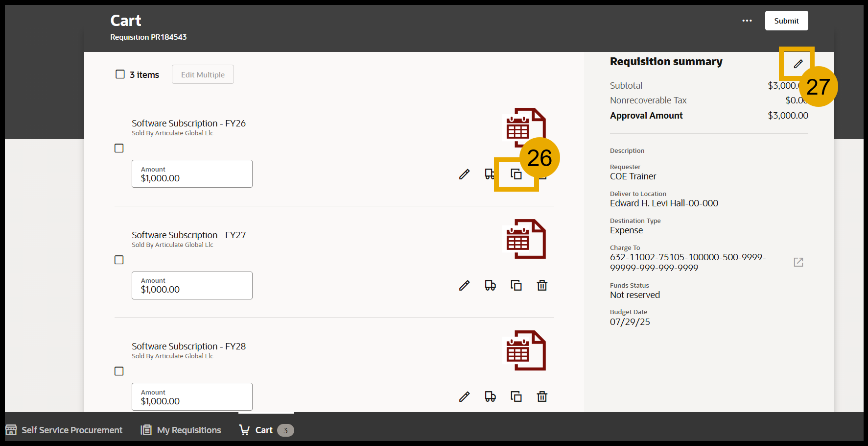Click the FY28 Amount field
The image size is (868, 446).
192,396
